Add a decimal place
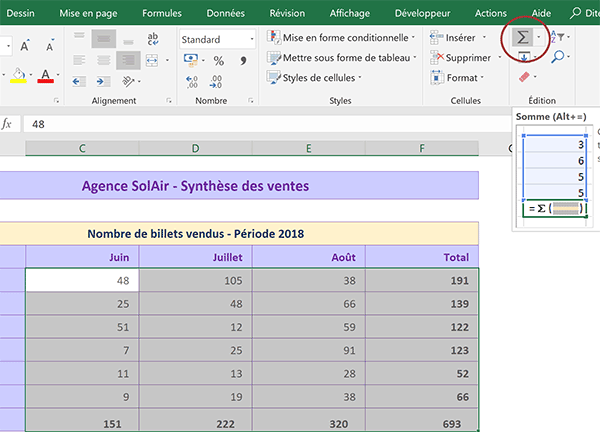The height and width of the screenshot is (432, 600). 192,82
